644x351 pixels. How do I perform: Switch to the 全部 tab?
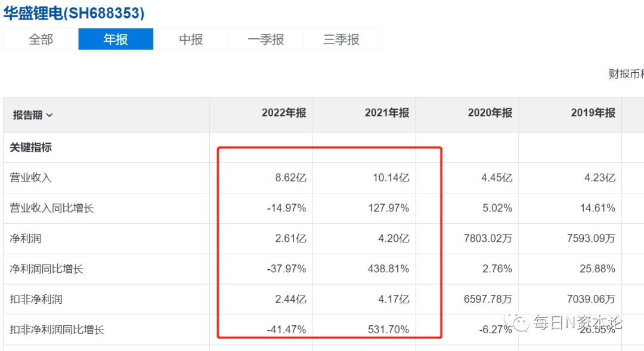tap(41, 39)
